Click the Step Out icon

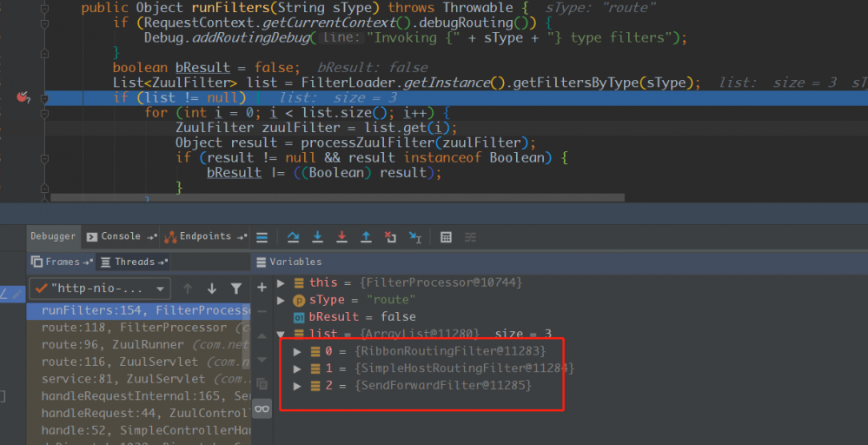pyautogui.click(x=366, y=237)
